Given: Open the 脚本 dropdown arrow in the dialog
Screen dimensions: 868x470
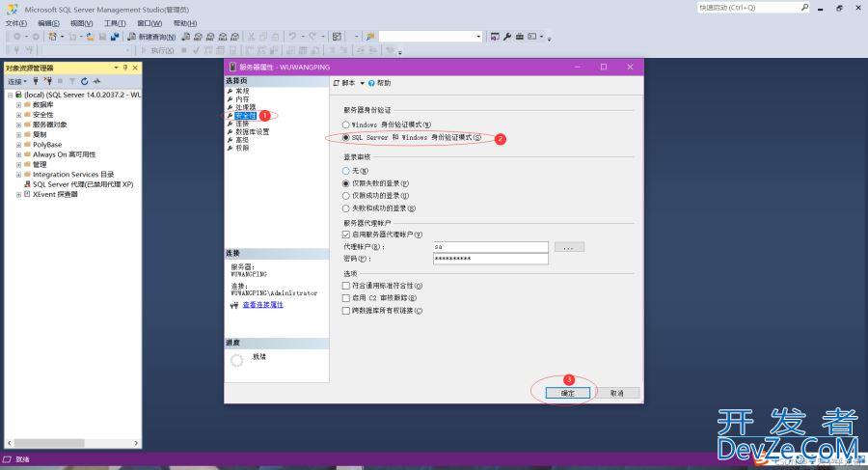Looking at the screenshot, I should (x=362, y=83).
